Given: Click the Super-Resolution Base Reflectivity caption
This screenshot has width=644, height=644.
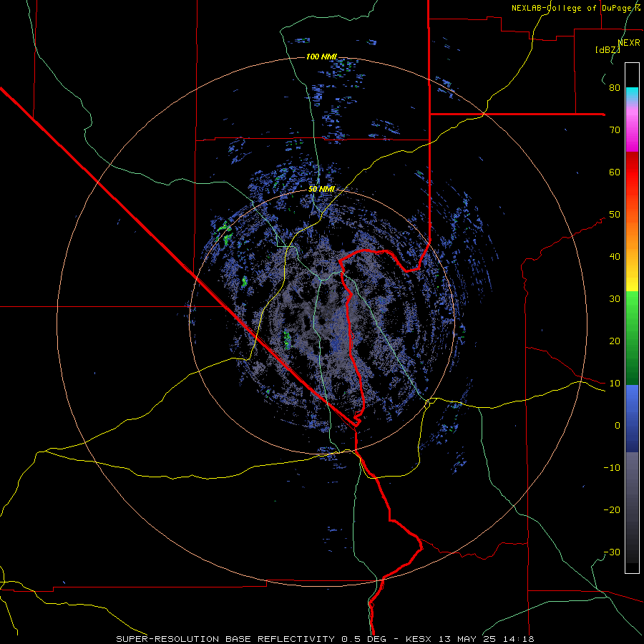Looking at the screenshot, I should click(x=326, y=639).
